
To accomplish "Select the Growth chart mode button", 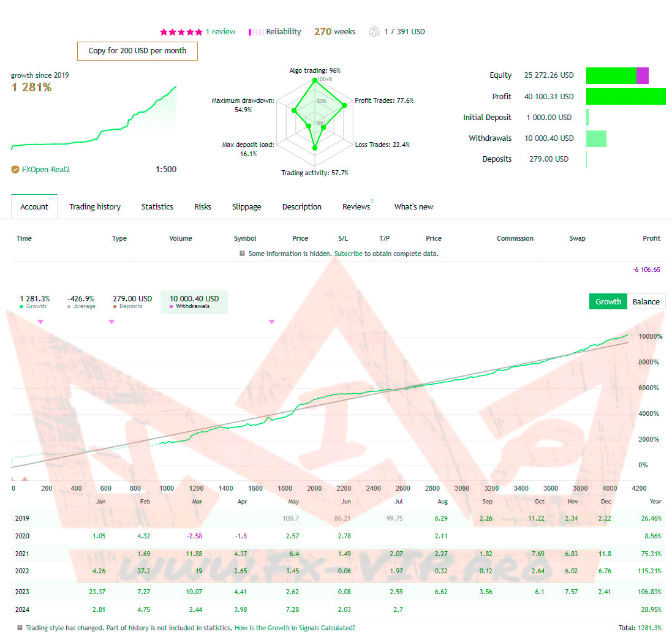I will pos(608,301).
